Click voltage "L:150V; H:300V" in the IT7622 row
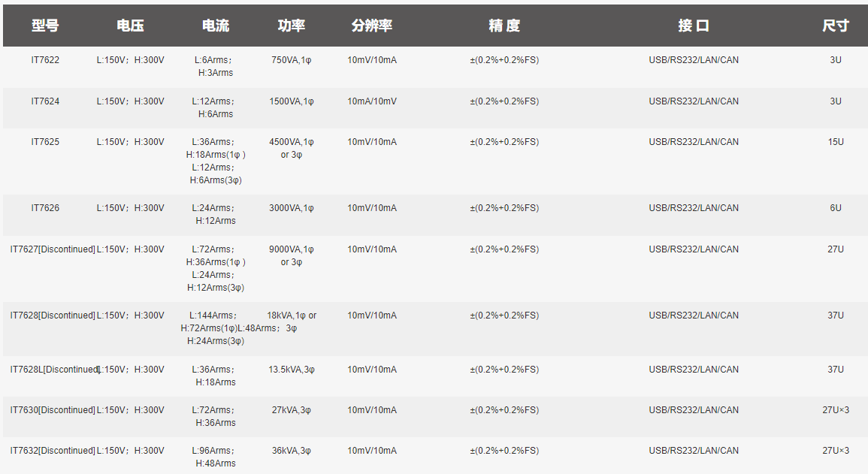The height and width of the screenshot is (474, 868). [130, 60]
